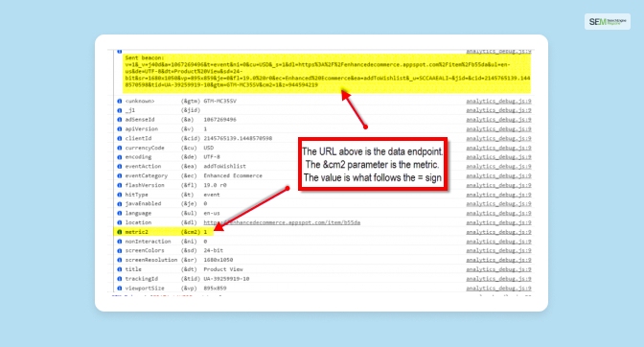The width and height of the screenshot is (644, 347).
Task: Open analytics_debug.js:9 link in screenResolution row
Action: click(498, 260)
